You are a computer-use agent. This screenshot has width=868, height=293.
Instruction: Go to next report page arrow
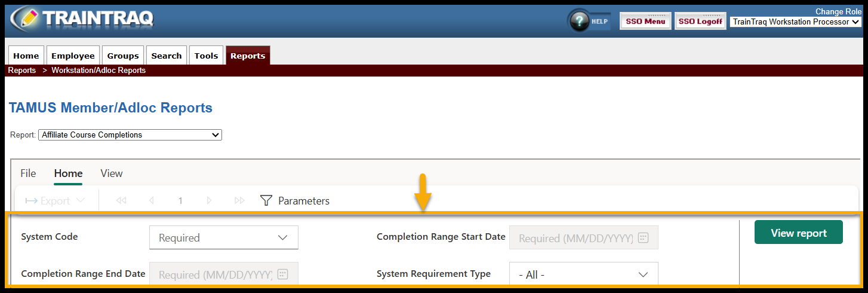coord(209,201)
